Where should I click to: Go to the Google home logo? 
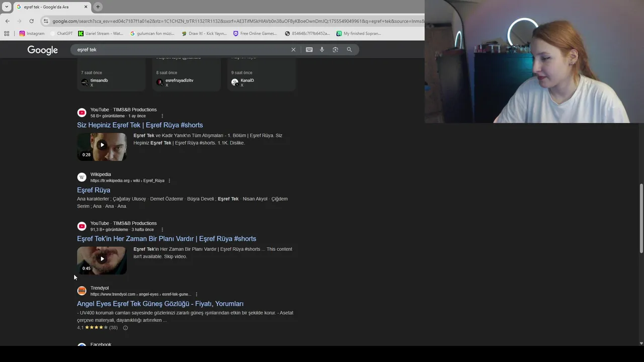pyautogui.click(x=43, y=50)
